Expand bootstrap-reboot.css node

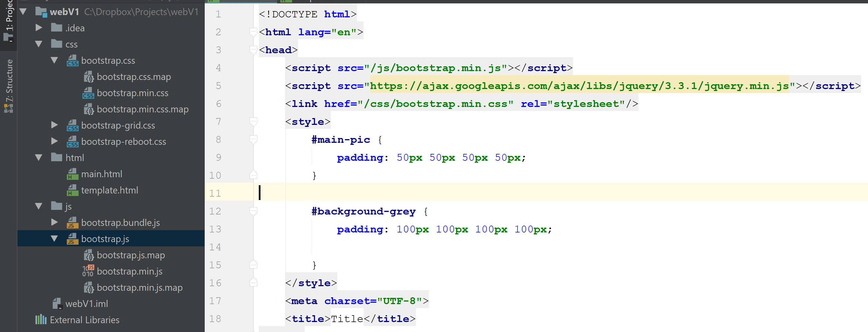click(54, 141)
